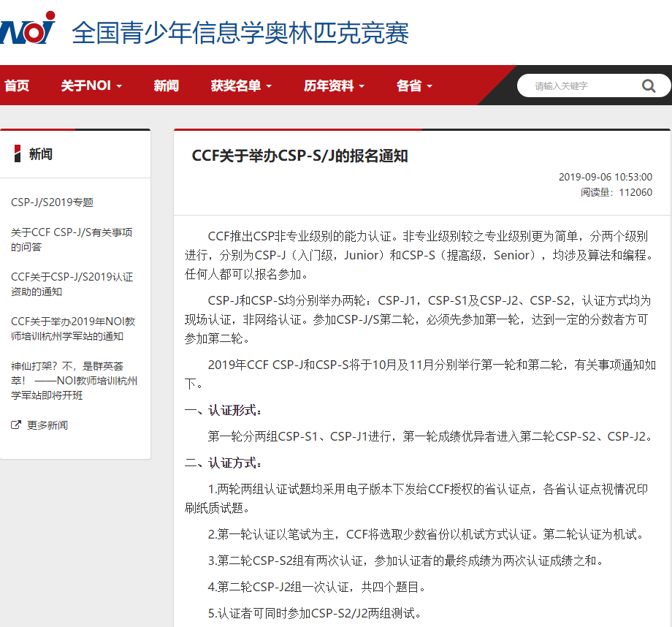The image size is (672, 627).
Task: Click the line starting 2.第一轮认证以笔试为主
Action: 426,534
